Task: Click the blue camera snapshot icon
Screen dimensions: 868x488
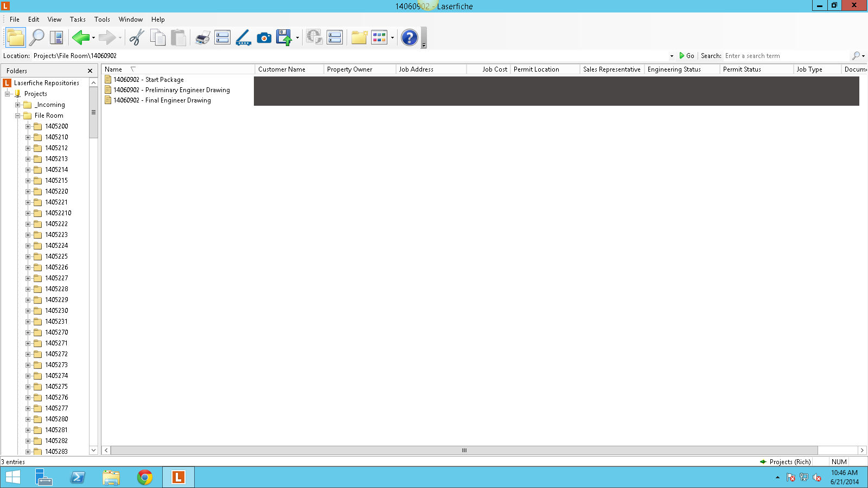Action: pyautogui.click(x=264, y=37)
